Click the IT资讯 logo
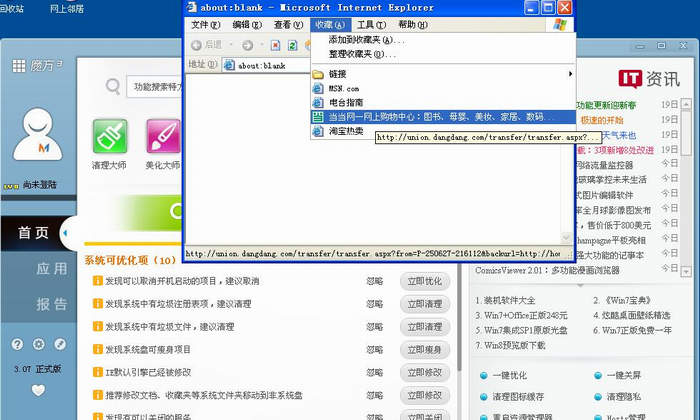Screen dimensions: 700x420 [x=649, y=79]
